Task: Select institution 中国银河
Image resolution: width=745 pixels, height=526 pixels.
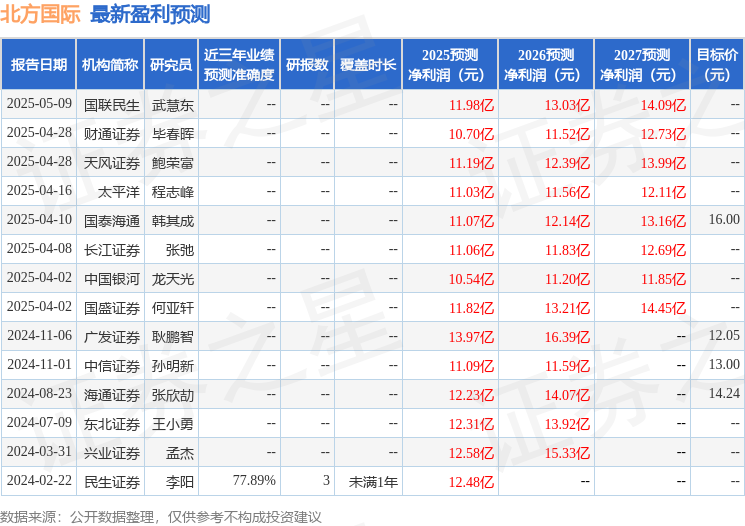Action: (112, 279)
